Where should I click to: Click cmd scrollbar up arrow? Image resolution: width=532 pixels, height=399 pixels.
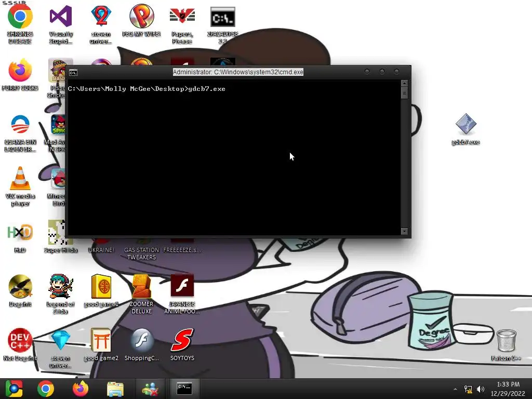point(404,84)
